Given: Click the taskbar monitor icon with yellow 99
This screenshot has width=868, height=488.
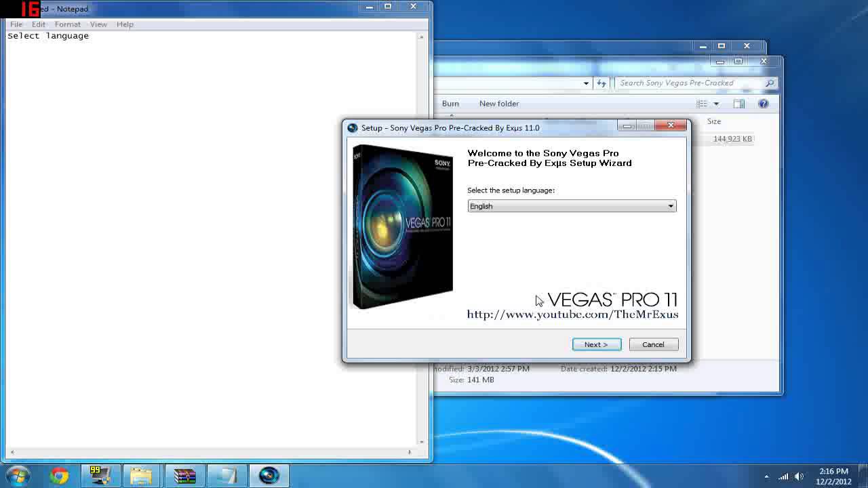Looking at the screenshot, I should point(100,476).
